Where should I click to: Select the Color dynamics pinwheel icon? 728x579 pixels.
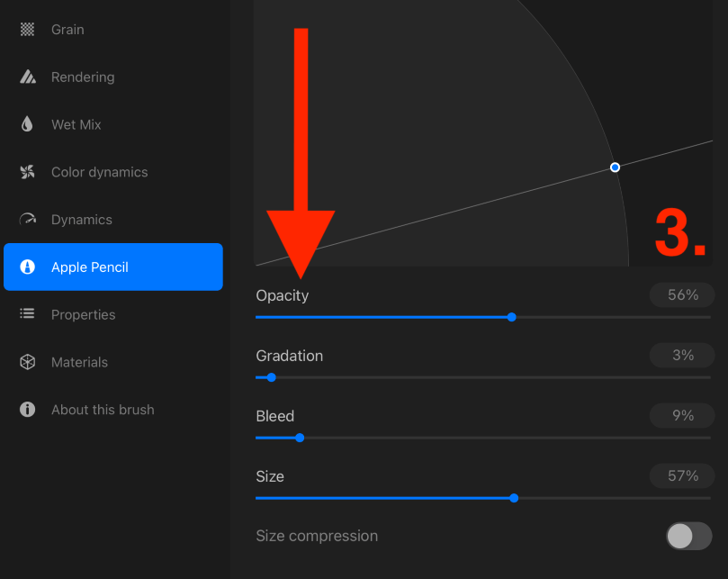click(27, 172)
